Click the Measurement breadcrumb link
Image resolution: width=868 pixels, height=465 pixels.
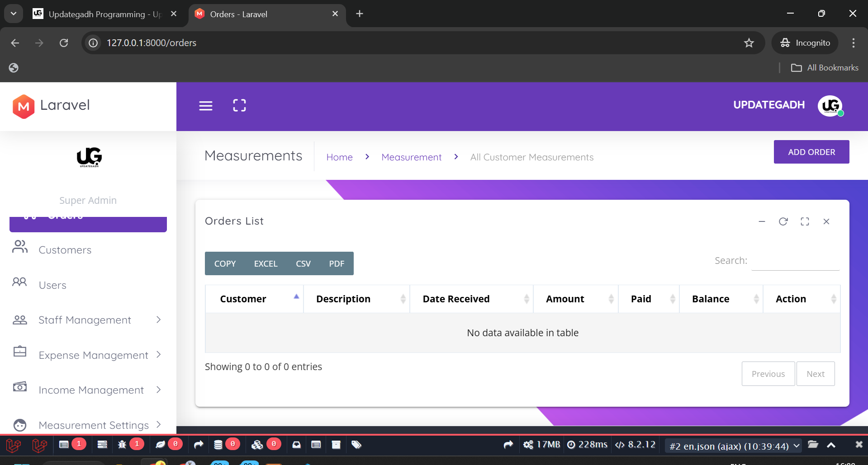point(411,157)
